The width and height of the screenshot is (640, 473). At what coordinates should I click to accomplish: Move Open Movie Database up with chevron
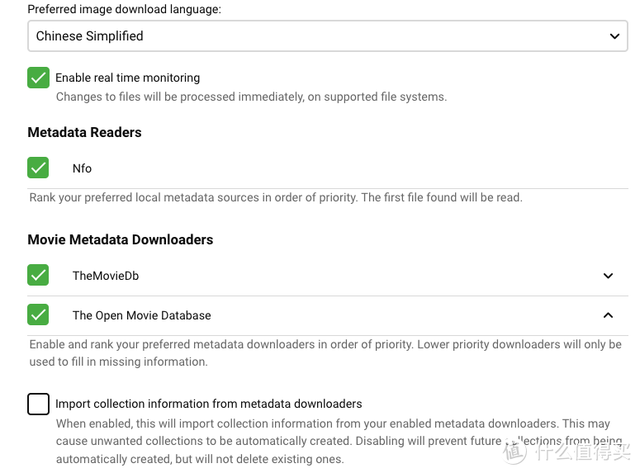[x=608, y=315]
